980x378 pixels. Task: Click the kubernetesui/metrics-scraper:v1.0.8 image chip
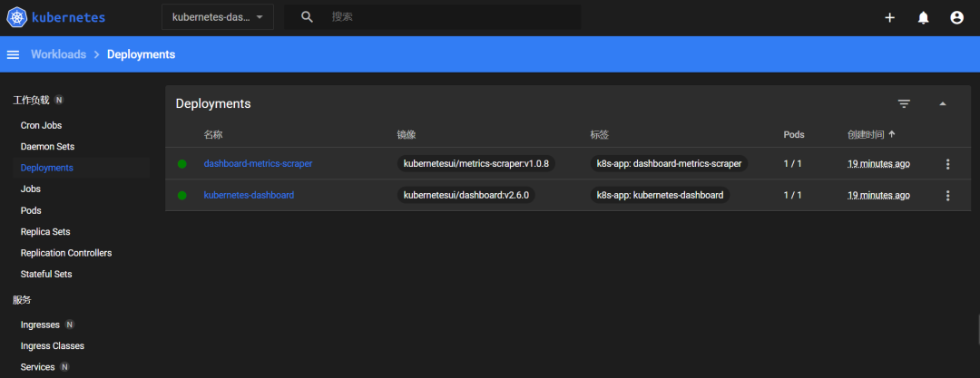coord(476,164)
